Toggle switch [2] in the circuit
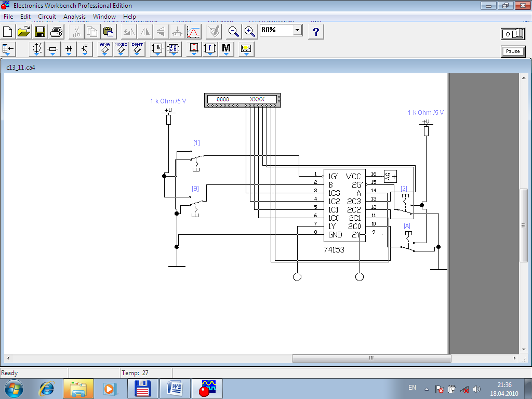Viewport: 532px width, 399px height. coord(405,205)
